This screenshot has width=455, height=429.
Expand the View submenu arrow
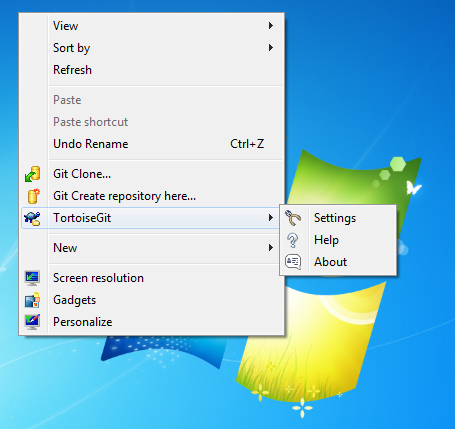tap(271, 26)
